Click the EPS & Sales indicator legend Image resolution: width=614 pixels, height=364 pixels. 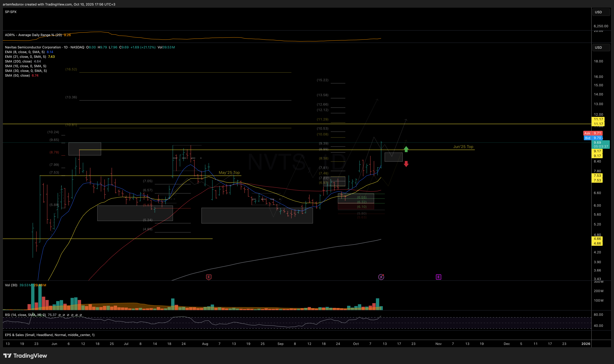point(50,335)
